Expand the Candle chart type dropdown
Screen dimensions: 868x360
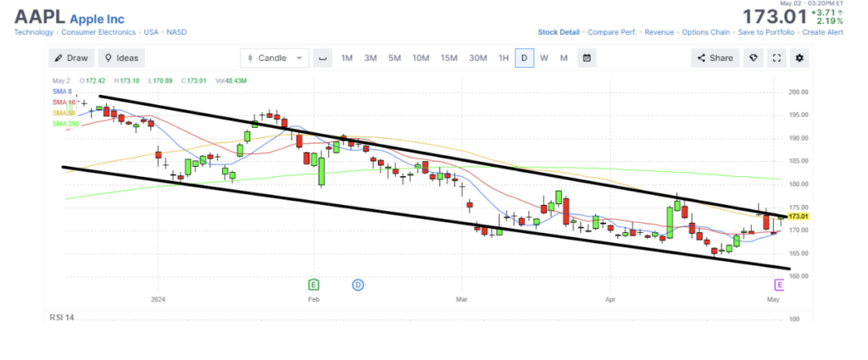pyautogui.click(x=275, y=58)
